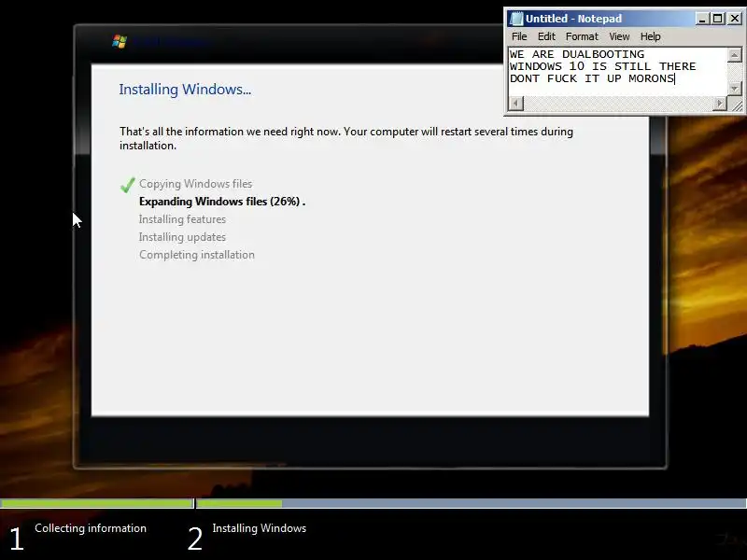This screenshot has height=560, width=747.
Task: Open the Notepad View menu
Action: 619,36
